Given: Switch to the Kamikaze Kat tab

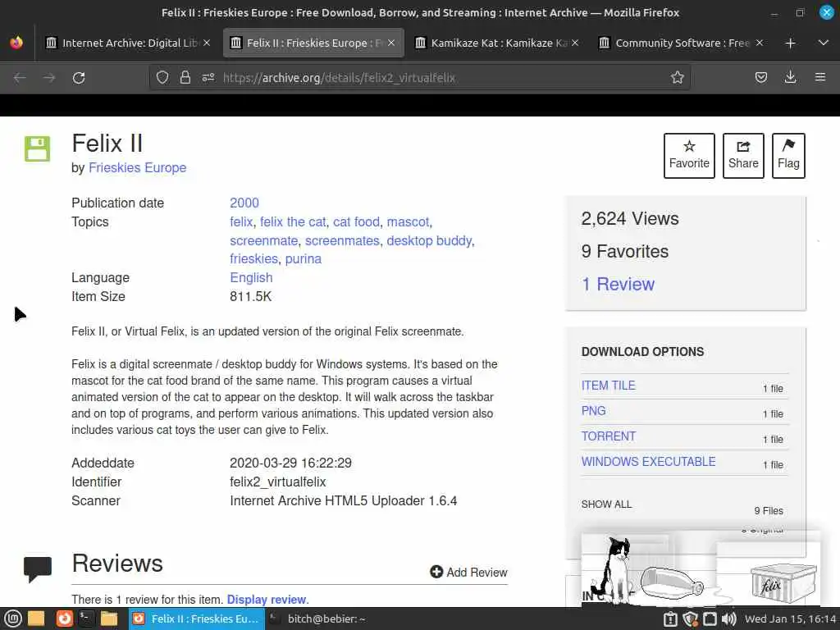Looking at the screenshot, I should tap(496, 43).
